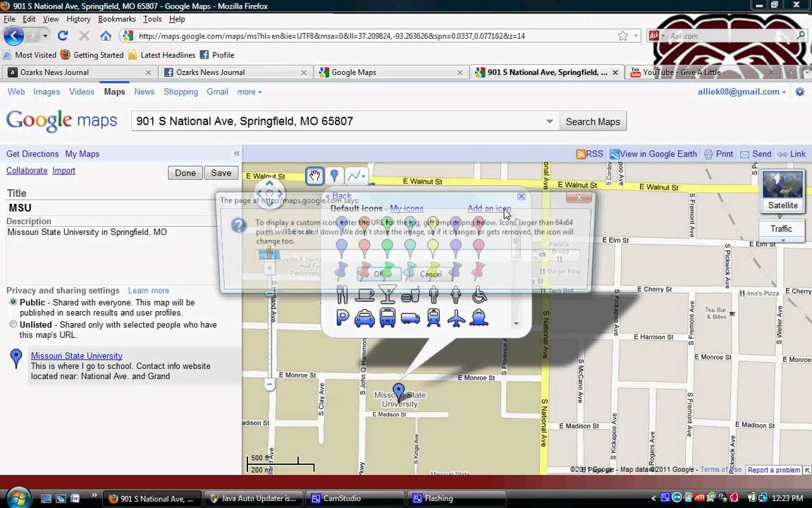
Task: Expand the search box suggestions dropdown
Action: 550,121
